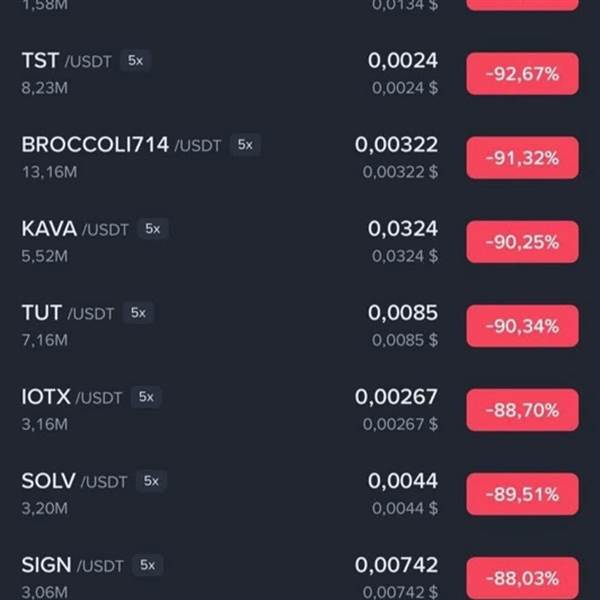This screenshot has height=600, width=600.
Task: Tap the TST 5x leverage badge
Action: tap(136, 61)
